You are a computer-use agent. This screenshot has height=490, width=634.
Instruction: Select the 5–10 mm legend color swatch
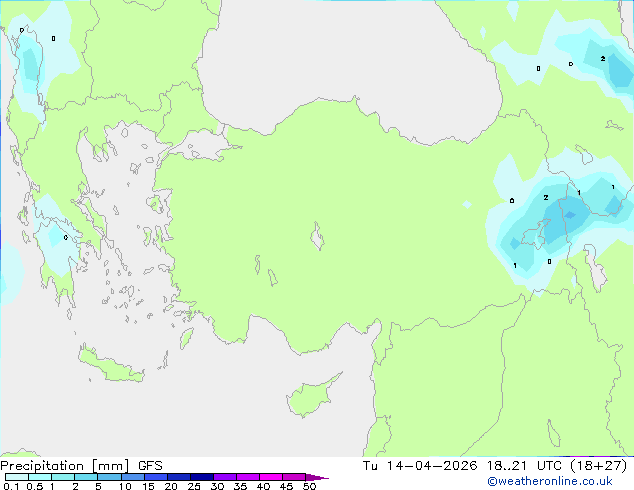[109, 477]
